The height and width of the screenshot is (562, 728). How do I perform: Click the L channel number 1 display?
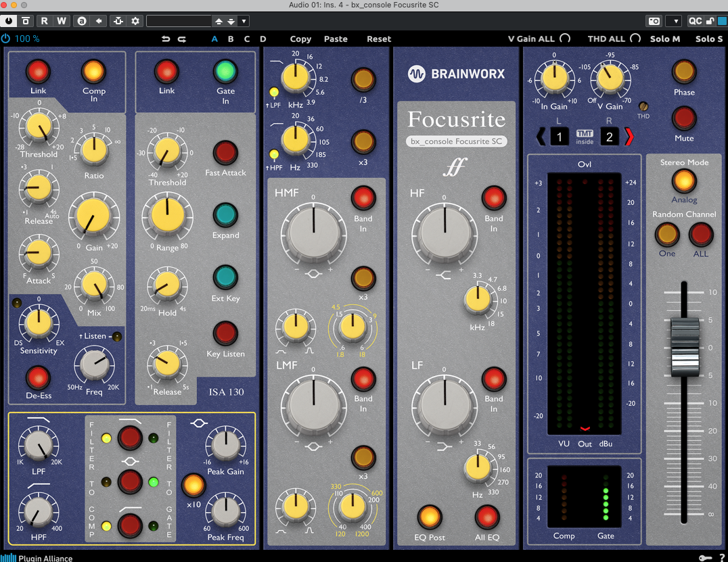pyautogui.click(x=560, y=137)
